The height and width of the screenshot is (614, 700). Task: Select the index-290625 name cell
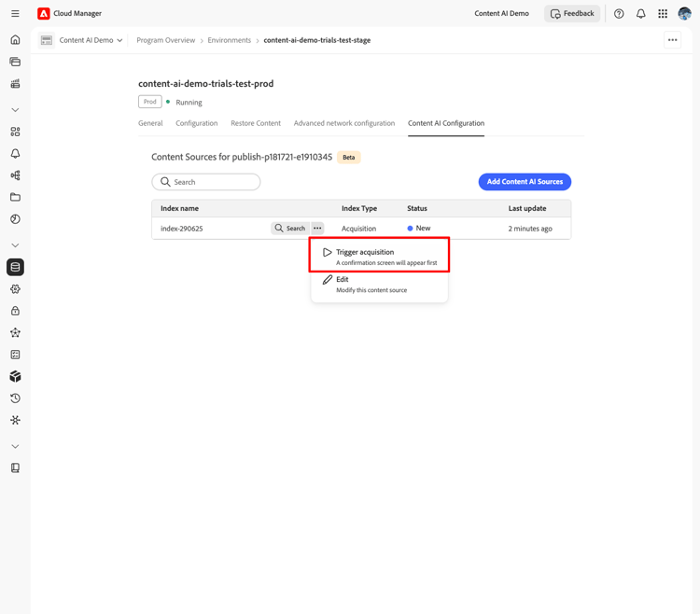tap(182, 229)
